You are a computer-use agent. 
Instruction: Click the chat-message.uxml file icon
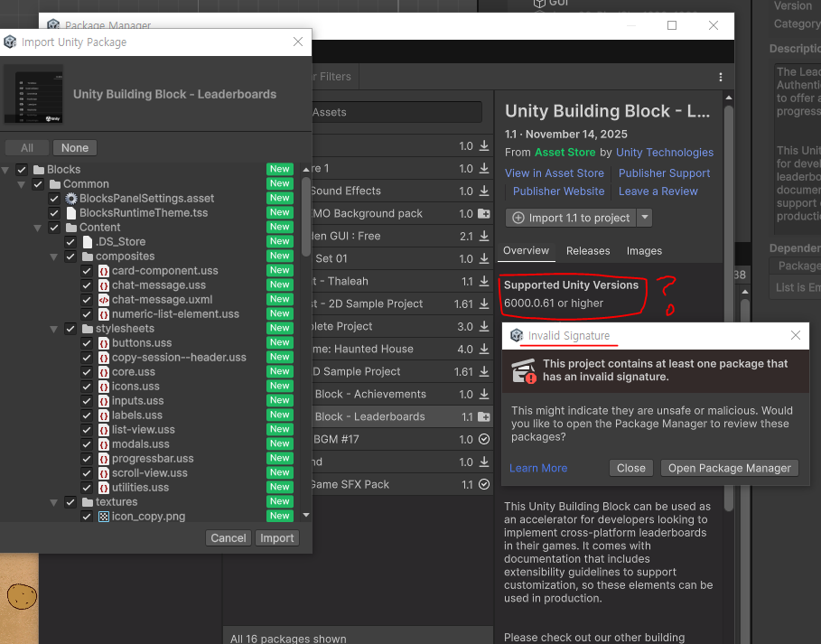coord(104,300)
